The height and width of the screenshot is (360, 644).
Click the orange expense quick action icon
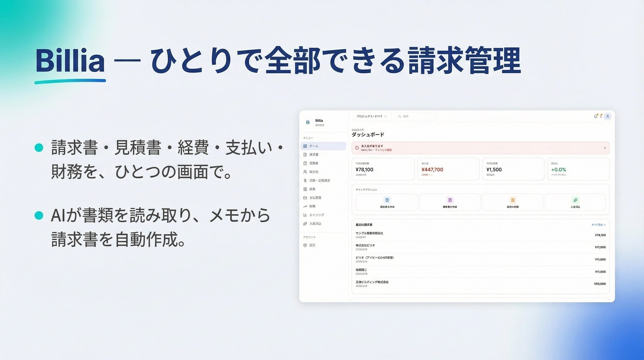pos(513,200)
